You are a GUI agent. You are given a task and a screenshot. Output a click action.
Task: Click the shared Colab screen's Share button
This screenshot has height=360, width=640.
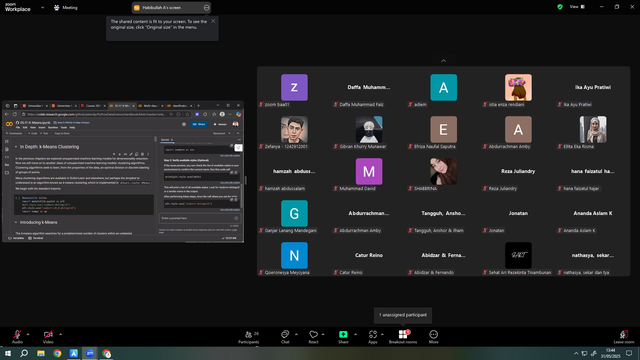click(199, 124)
